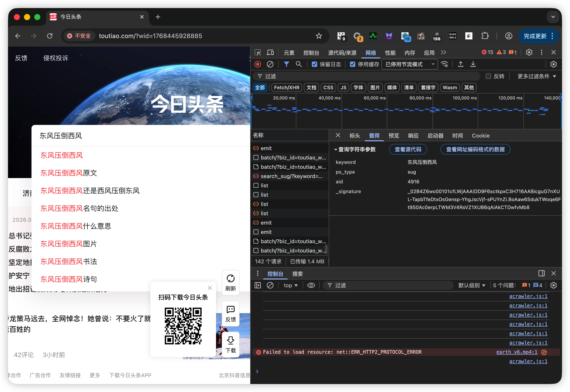Click the record network log button

[257, 64]
